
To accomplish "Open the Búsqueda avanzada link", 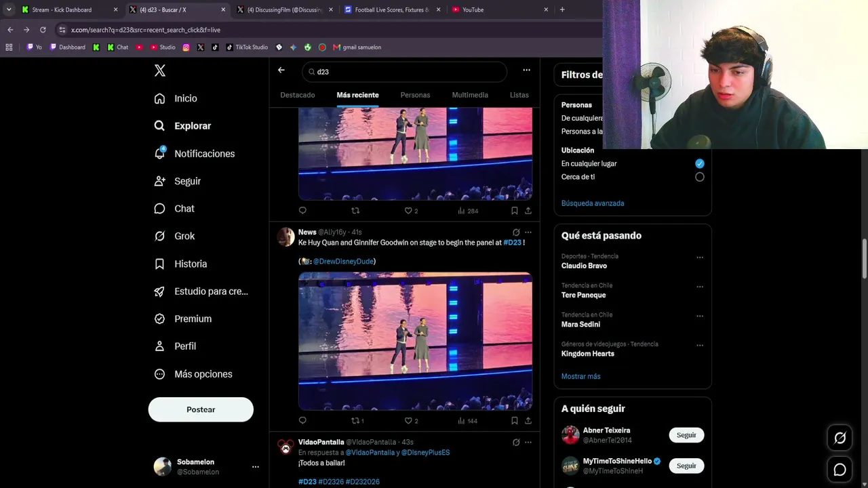I will 593,203.
